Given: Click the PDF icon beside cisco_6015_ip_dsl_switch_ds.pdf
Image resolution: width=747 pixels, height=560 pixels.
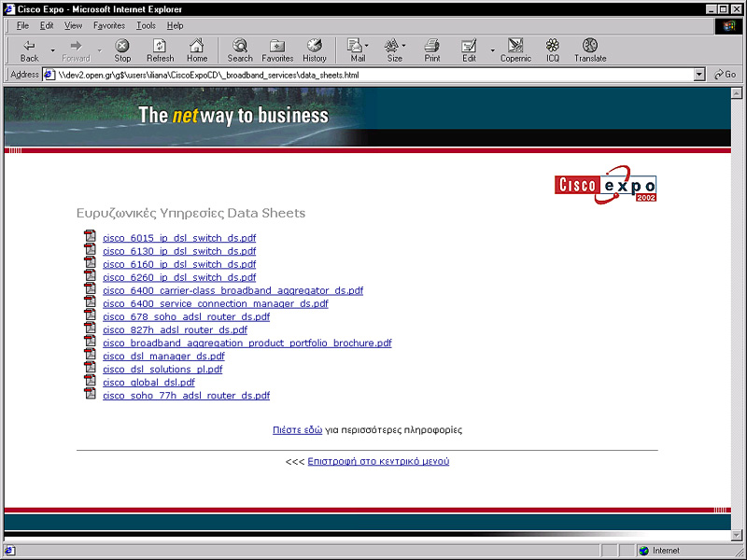Looking at the screenshot, I should pos(90,236).
